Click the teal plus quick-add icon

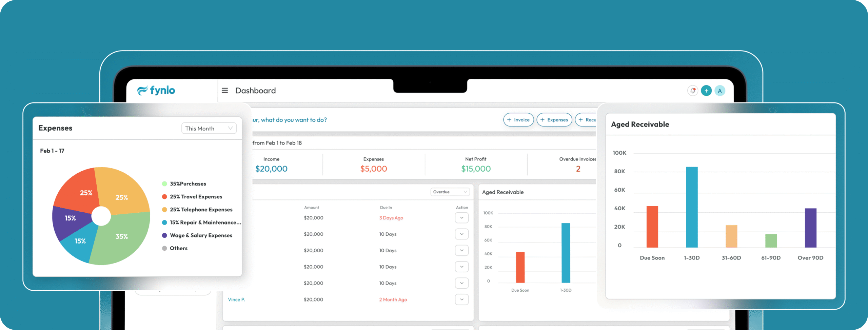706,91
